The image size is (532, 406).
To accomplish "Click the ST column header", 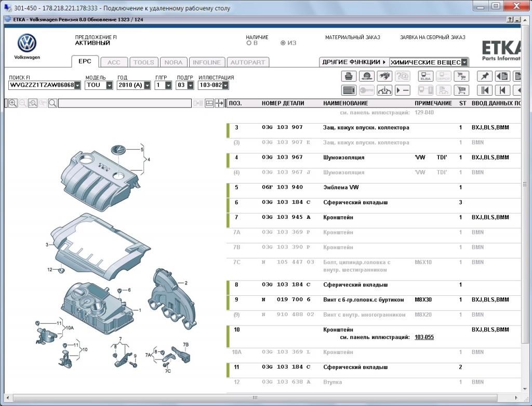I will [x=462, y=103].
